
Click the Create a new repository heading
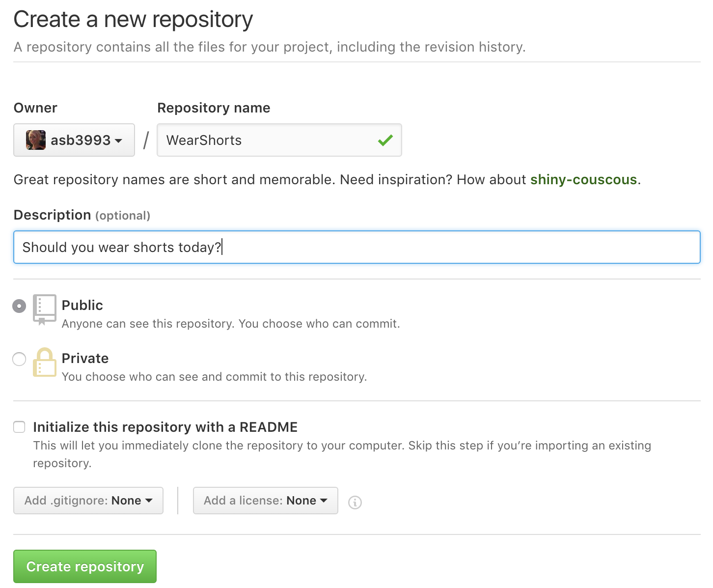(x=133, y=19)
